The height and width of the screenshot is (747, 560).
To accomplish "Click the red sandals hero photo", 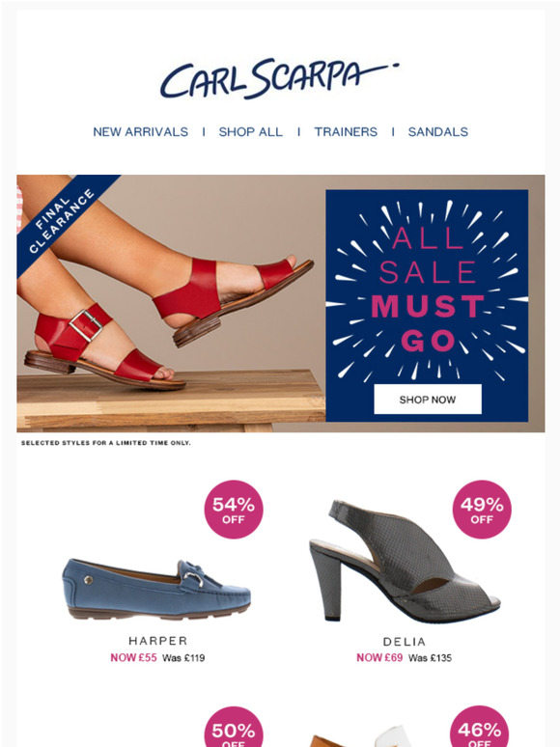I will pos(171,303).
